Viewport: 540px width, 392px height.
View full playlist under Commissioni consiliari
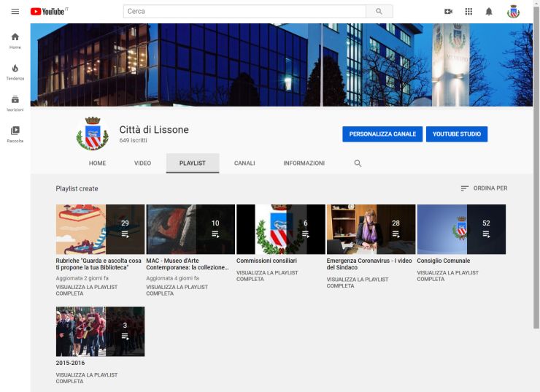[x=267, y=276]
